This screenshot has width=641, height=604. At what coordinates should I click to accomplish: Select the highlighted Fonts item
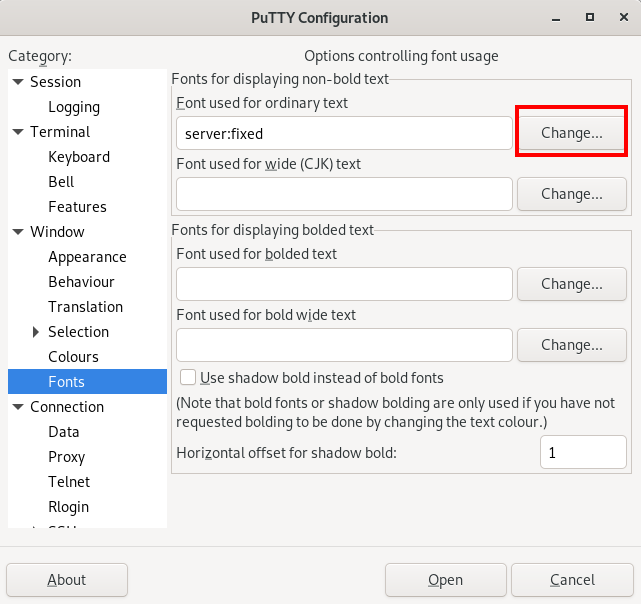click(87, 382)
